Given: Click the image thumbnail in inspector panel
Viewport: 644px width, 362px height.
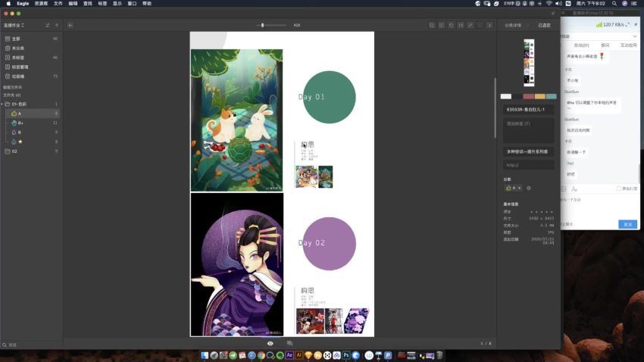Looking at the screenshot, I should point(529,62).
